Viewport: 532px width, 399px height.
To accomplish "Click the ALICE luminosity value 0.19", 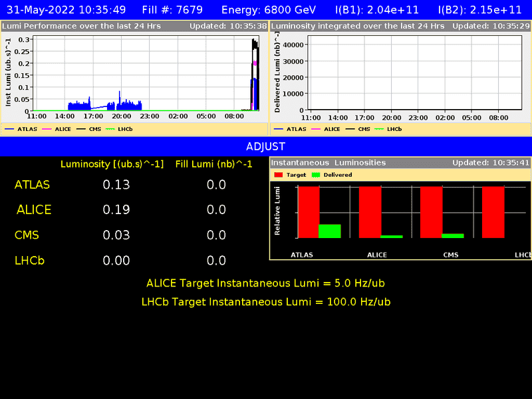I will [x=116, y=210].
